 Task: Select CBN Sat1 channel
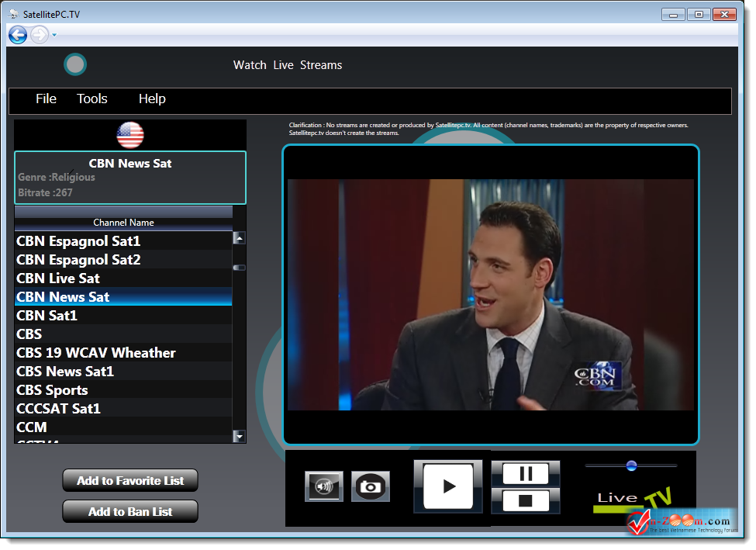click(x=123, y=316)
